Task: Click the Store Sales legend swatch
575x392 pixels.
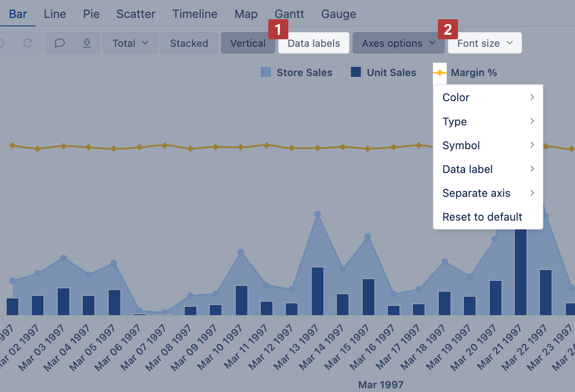Action: 266,72
